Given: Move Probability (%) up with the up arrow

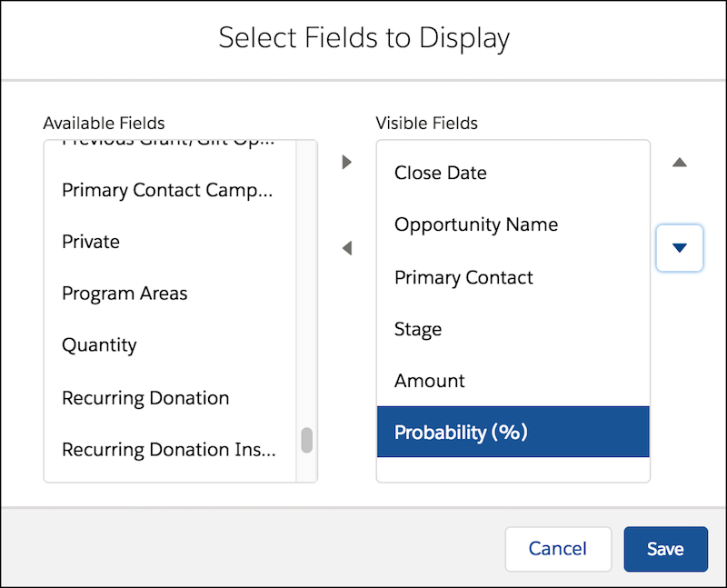Looking at the screenshot, I should tap(680, 162).
